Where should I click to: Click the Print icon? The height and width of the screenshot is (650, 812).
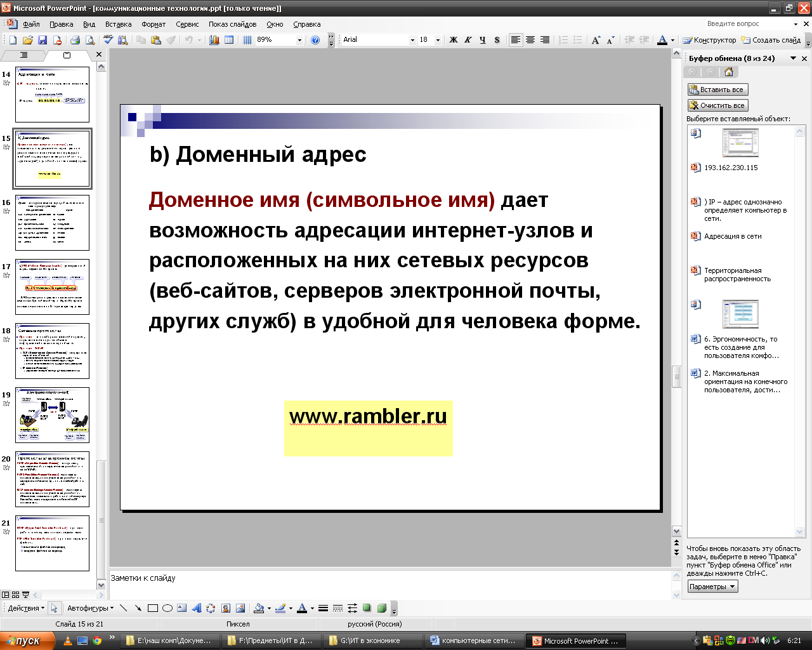75,40
